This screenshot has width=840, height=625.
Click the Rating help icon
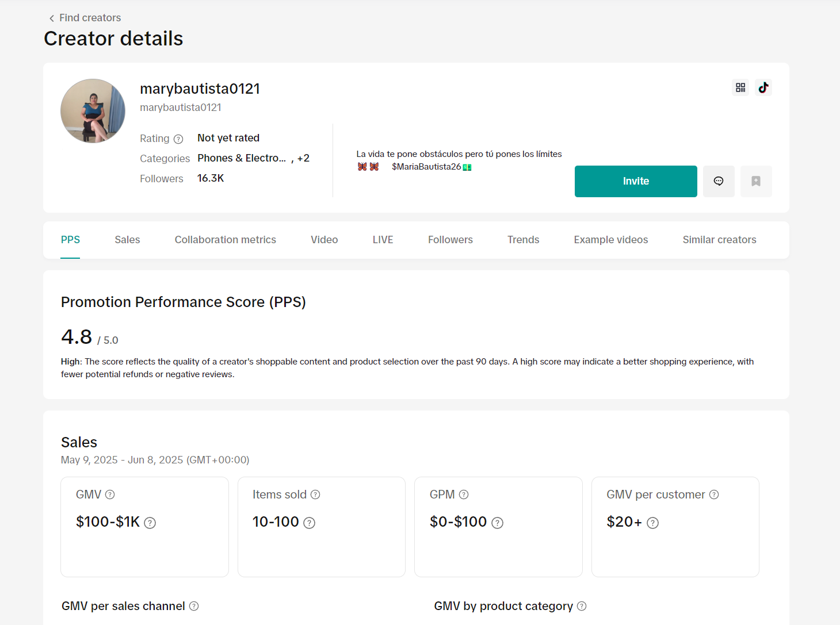pyautogui.click(x=178, y=139)
